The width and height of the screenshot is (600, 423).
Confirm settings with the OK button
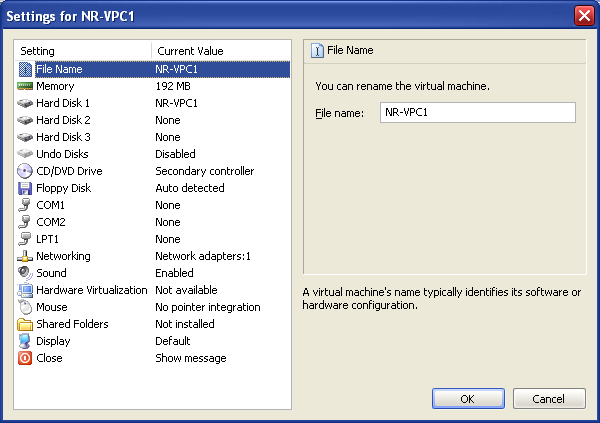point(468,399)
